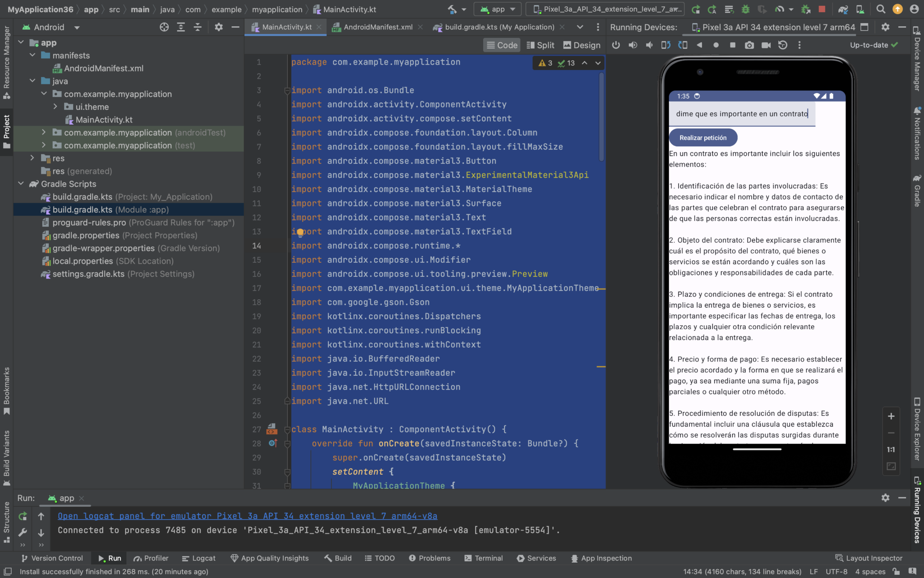924x578 pixels.
Task: Toggle emulator 1:1 zoom
Action: pyautogui.click(x=891, y=450)
